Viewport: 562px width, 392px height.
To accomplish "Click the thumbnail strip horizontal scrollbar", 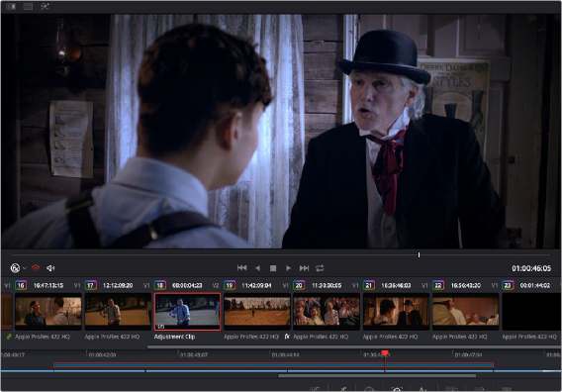I will pos(354,346).
